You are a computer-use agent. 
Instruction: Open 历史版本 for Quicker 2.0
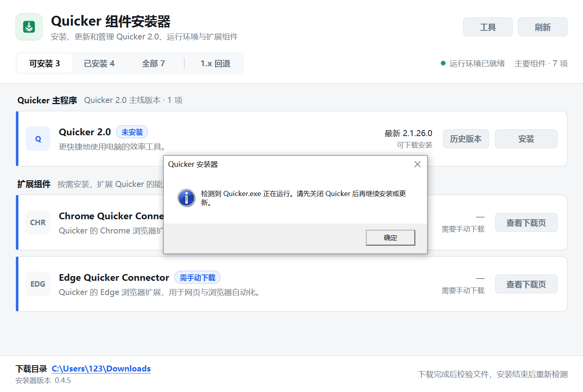pyautogui.click(x=466, y=139)
